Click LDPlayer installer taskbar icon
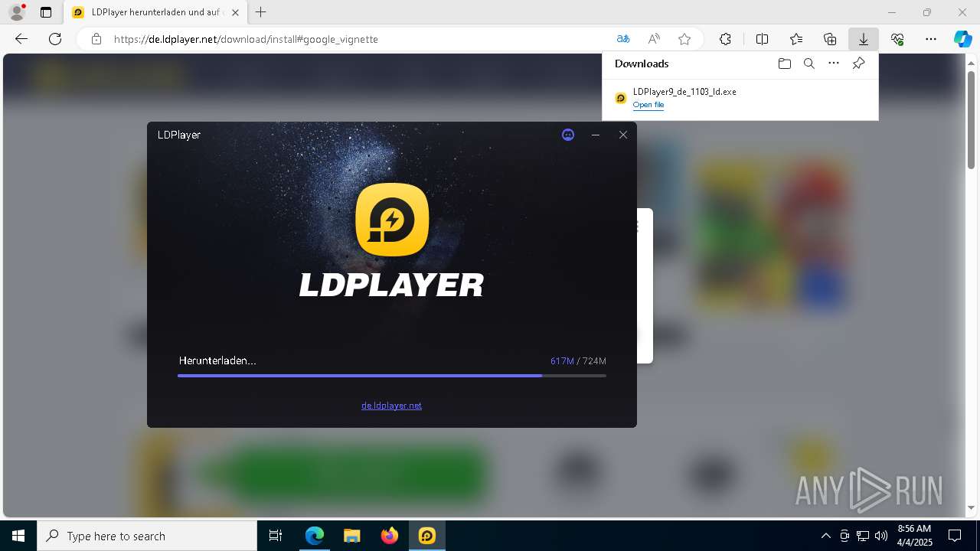The width and height of the screenshot is (980, 551). (427, 536)
